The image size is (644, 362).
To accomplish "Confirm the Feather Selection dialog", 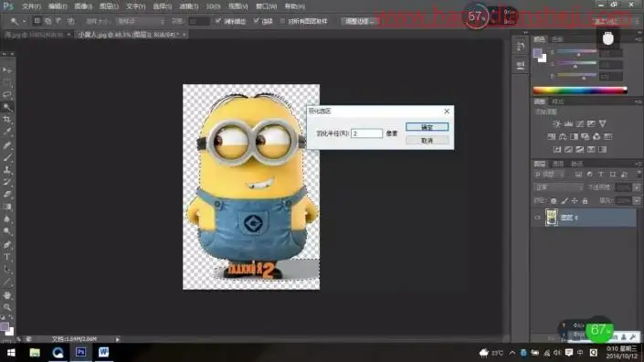I will point(428,127).
